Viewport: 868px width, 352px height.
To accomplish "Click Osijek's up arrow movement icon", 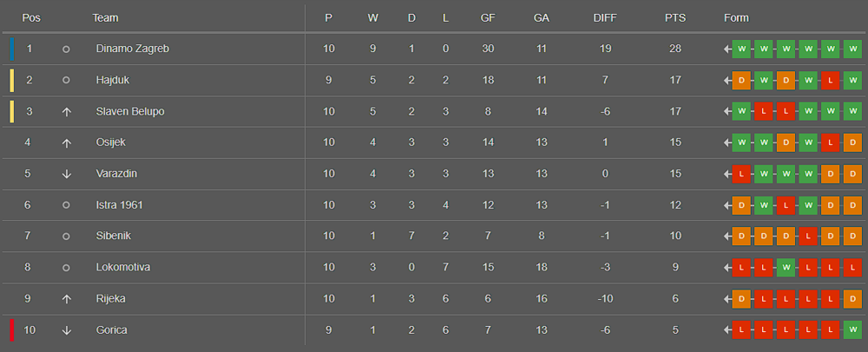I will click(x=66, y=143).
